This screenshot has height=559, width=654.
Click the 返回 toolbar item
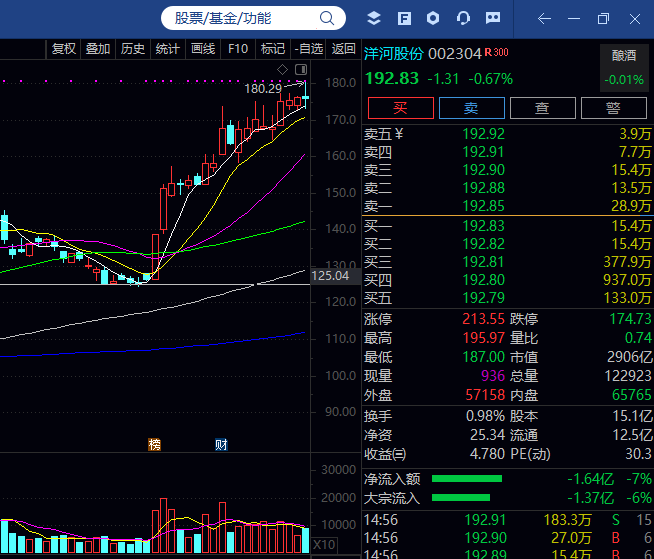343,49
